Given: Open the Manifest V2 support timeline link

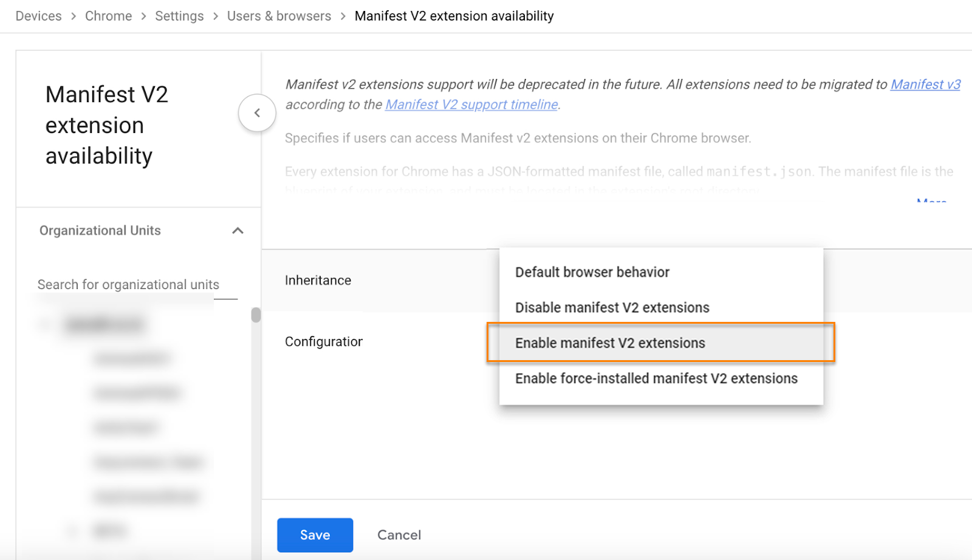Looking at the screenshot, I should 471,104.
